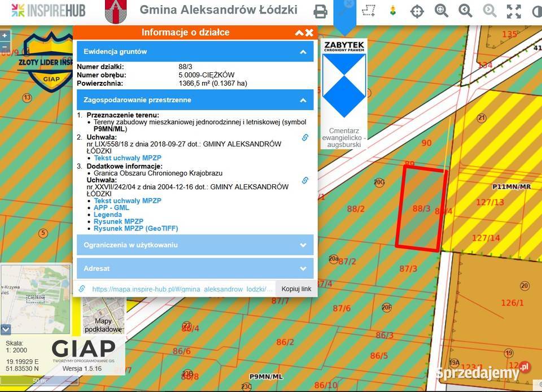Open the Legenda link

(x=107, y=215)
